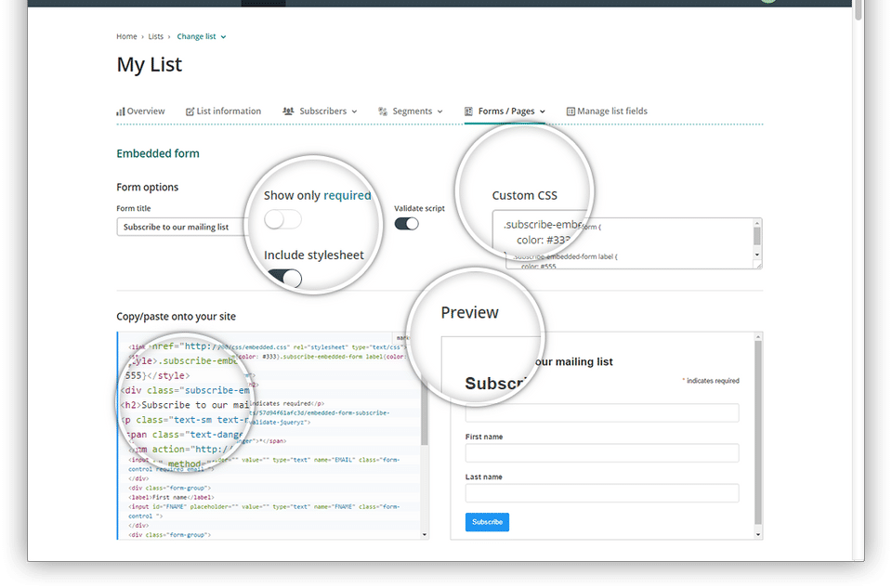
Task: Open the Overview tab
Action: [x=140, y=111]
